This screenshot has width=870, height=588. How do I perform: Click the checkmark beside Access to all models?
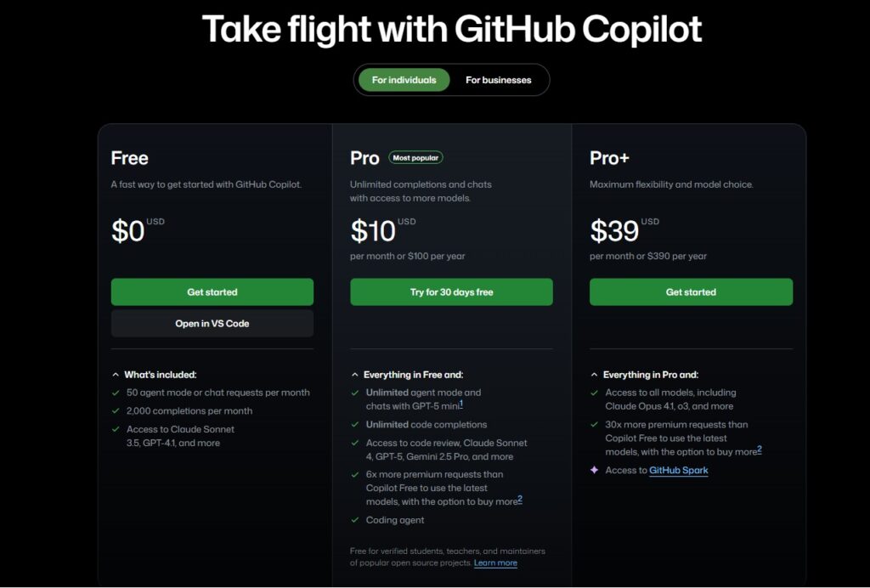point(594,393)
